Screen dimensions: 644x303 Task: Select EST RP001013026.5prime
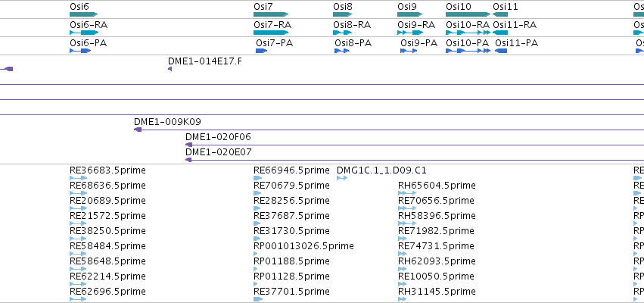pos(256,254)
